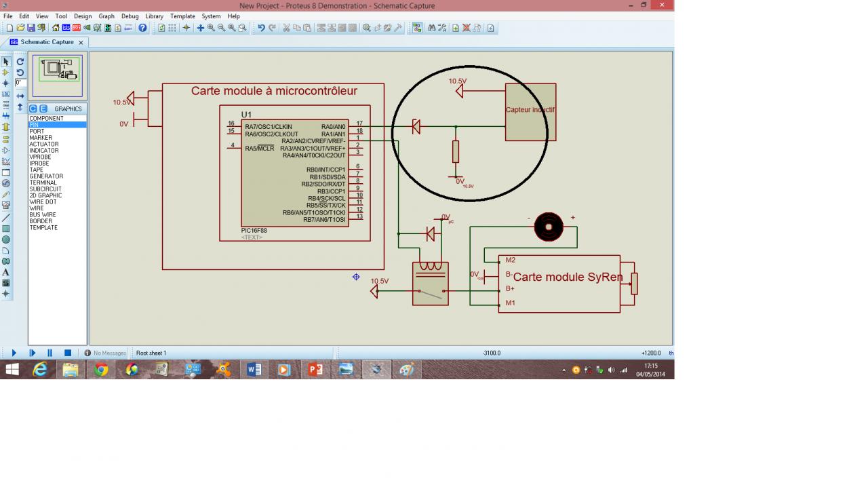This screenshot has width=868, height=481.
Task: Zoom out using magnifier minus icon
Action: point(221,28)
